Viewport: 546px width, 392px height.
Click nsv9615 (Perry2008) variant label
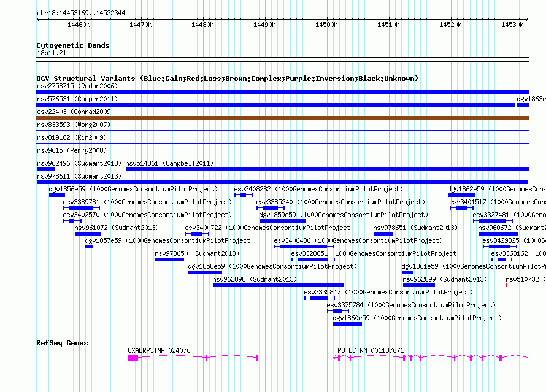click(x=72, y=150)
